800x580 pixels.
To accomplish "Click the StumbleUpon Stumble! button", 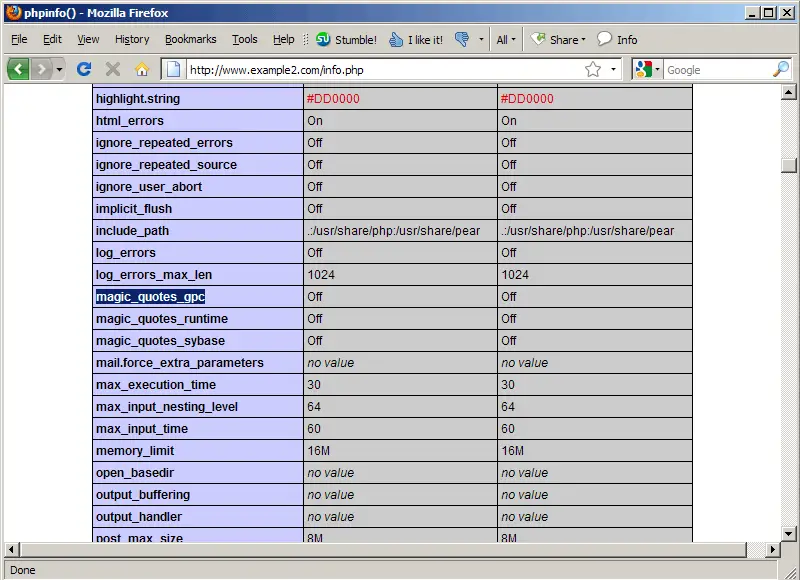I will (x=346, y=39).
